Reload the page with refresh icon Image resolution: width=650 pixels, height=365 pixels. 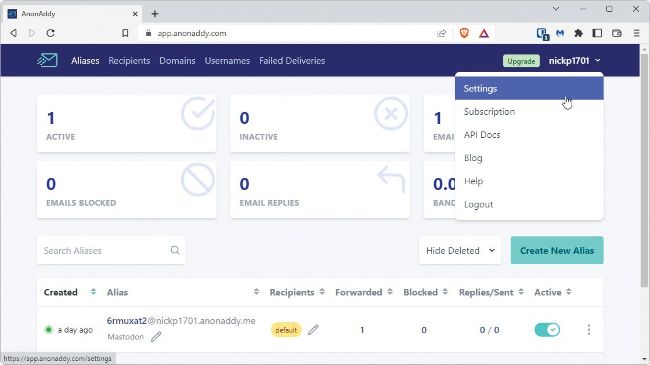(50, 33)
